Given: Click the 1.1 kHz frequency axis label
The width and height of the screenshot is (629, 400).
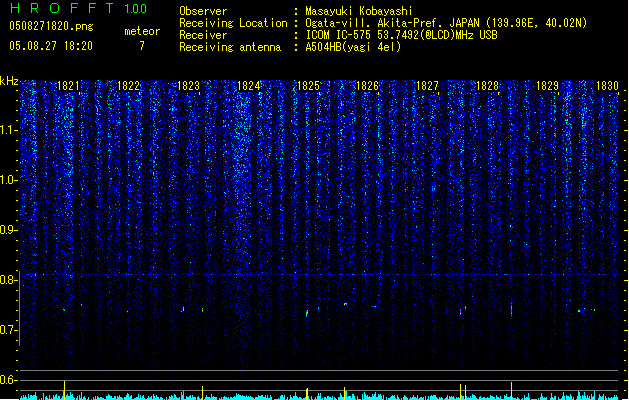Looking at the screenshot, I should pyautogui.click(x=8, y=130).
